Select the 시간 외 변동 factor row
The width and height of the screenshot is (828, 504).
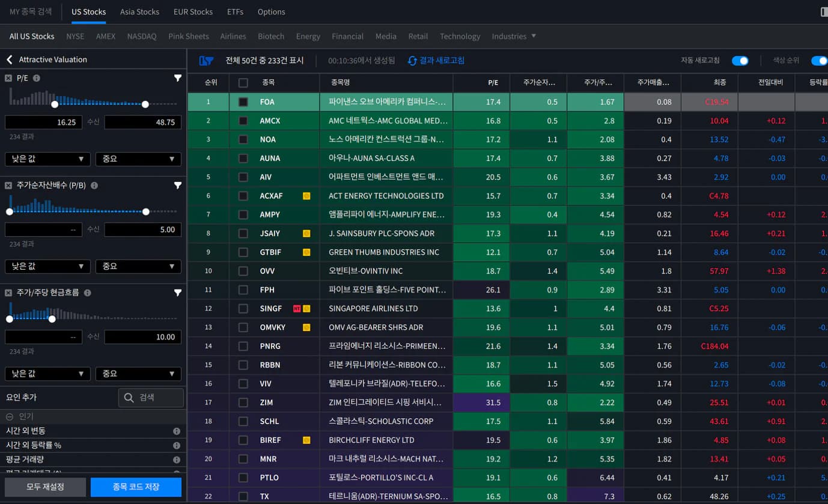pos(93,431)
